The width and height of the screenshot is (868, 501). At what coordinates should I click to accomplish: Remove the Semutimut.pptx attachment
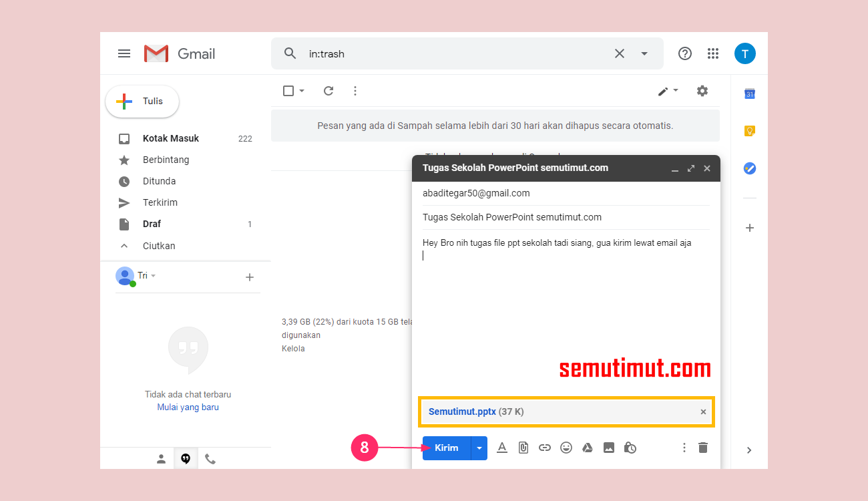[x=703, y=412]
